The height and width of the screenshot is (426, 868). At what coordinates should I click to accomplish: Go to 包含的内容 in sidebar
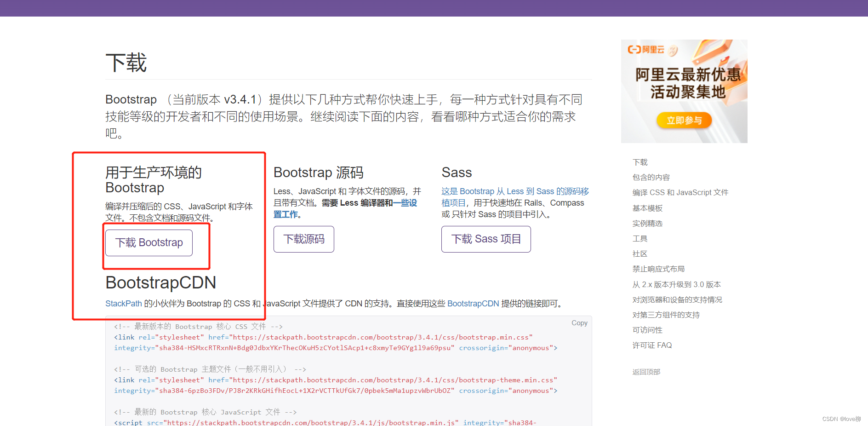[x=651, y=178]
